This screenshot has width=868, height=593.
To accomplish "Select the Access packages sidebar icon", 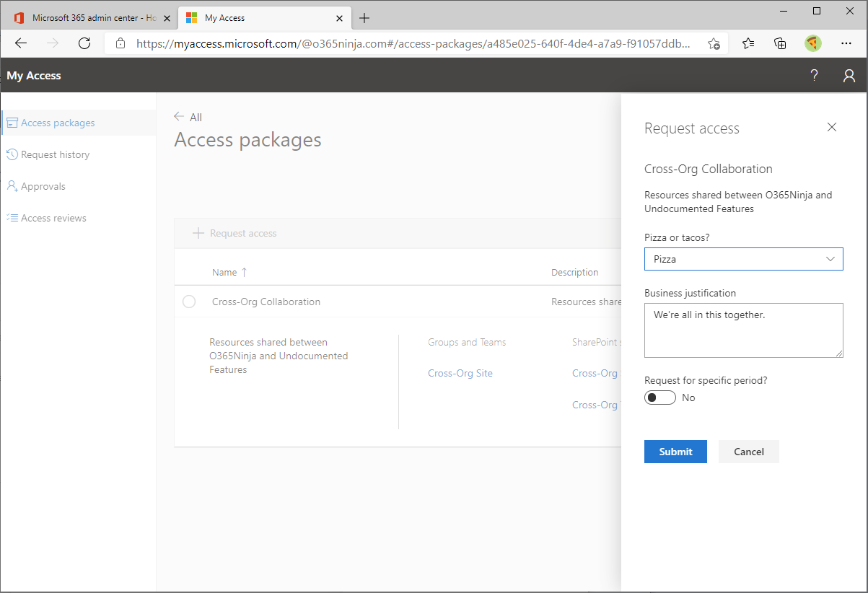I will pos(13,123).
